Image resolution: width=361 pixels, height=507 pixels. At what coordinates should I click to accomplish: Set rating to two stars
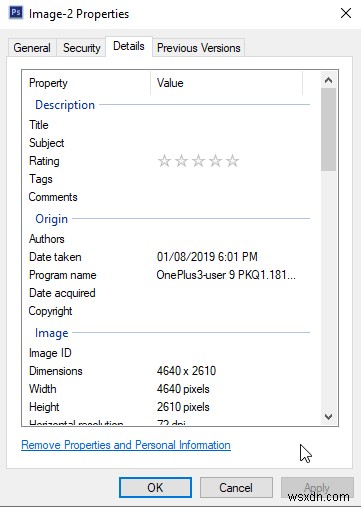pos(181,161)
